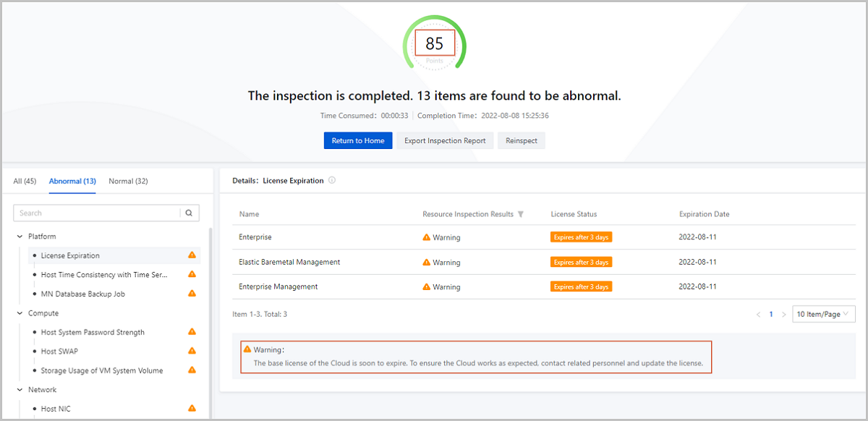Click warning icon in Enterprise Management row

pos(427,286)
